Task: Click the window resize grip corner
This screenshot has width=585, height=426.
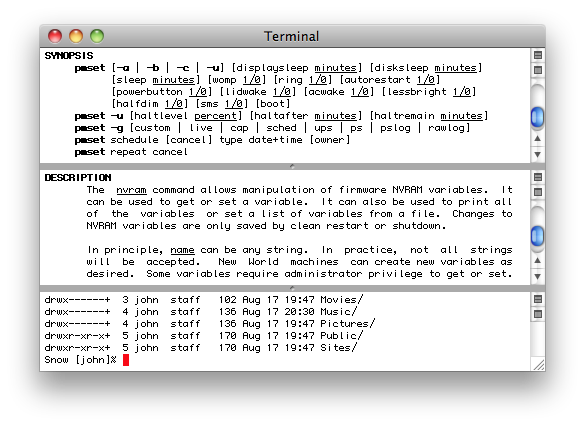Action: [x=539, y=364]
